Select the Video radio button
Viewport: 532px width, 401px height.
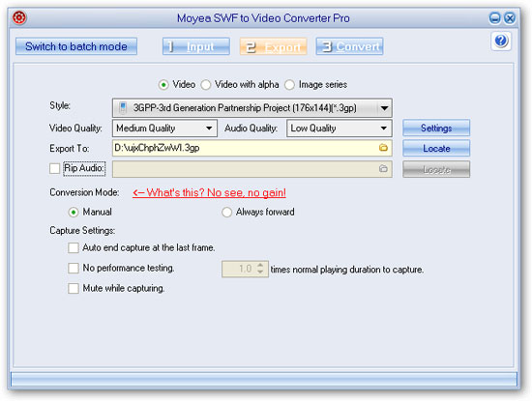click(x=163, y=85)
